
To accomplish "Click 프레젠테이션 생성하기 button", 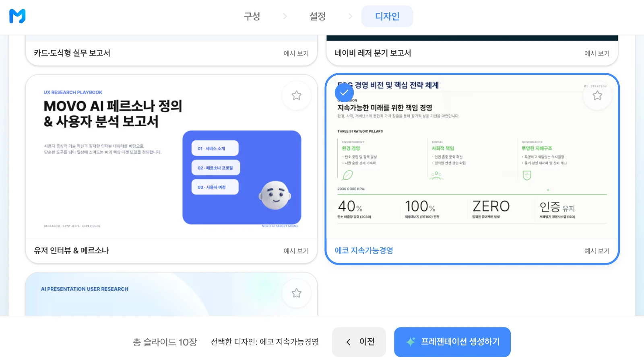I will pos(452,342).
